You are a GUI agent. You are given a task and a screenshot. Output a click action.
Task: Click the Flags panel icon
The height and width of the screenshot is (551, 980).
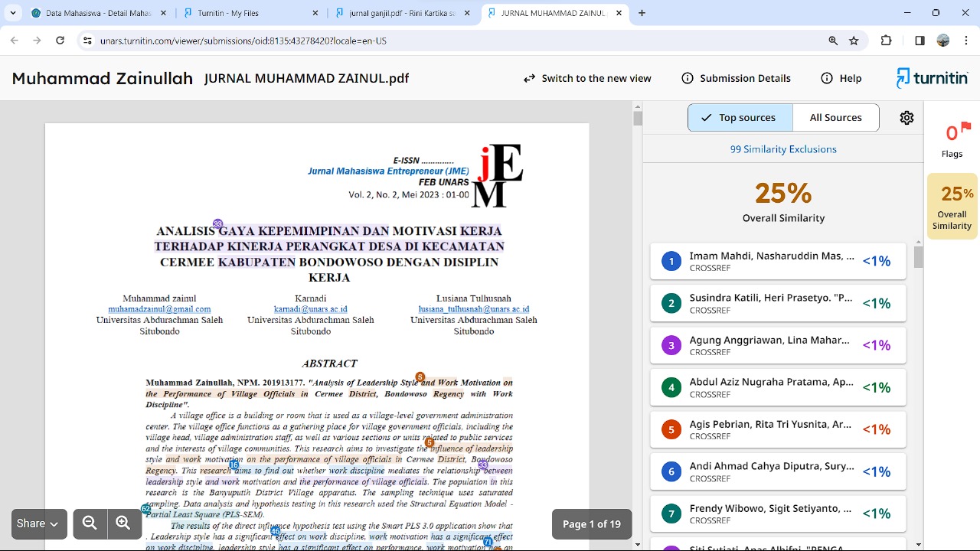point(952,140)
